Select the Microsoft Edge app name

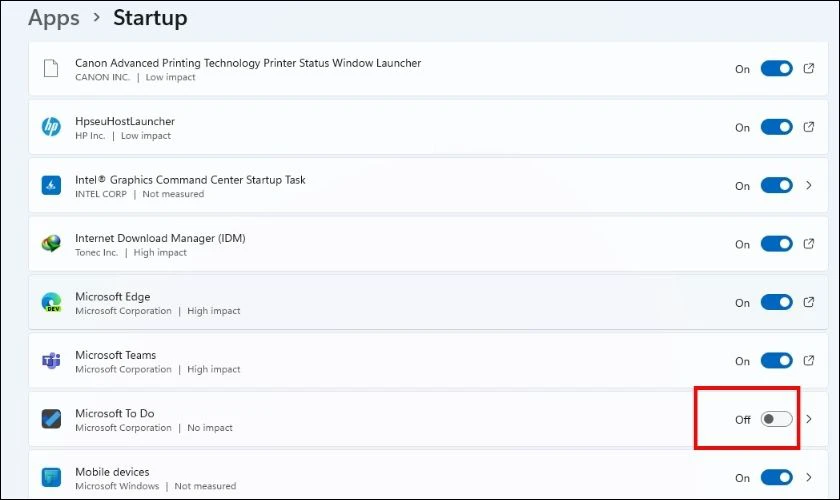coord(112,296)
